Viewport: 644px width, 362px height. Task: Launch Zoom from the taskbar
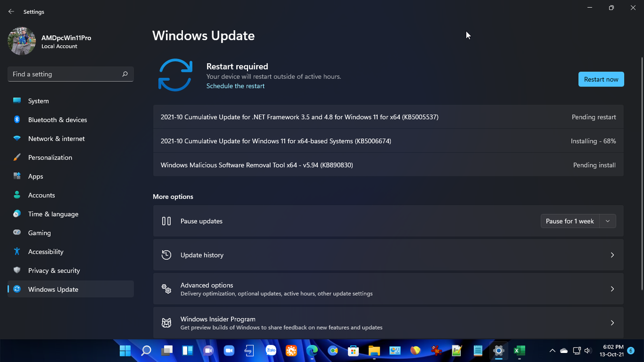pos(229,350)
